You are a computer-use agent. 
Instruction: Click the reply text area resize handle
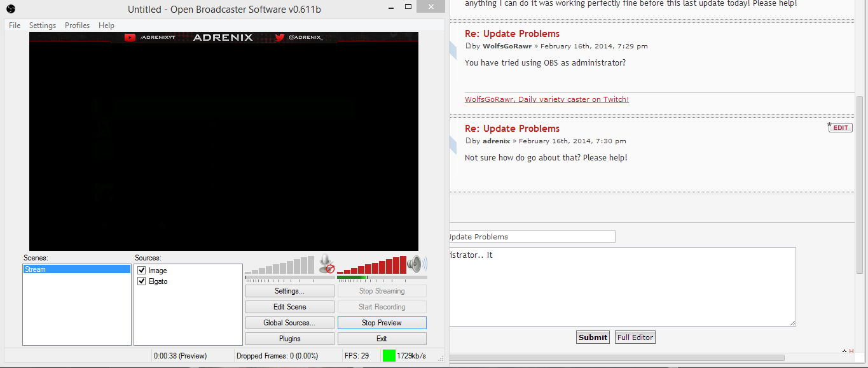click(792, 323)
